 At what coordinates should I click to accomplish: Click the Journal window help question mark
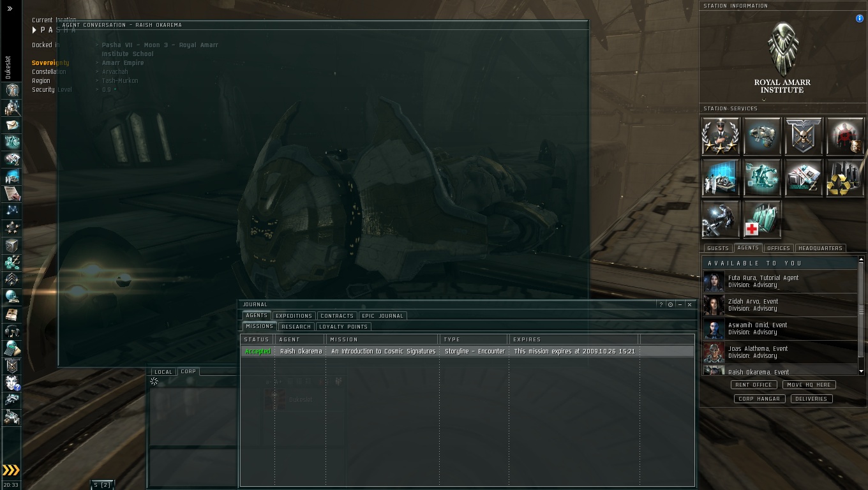(661, 304)
